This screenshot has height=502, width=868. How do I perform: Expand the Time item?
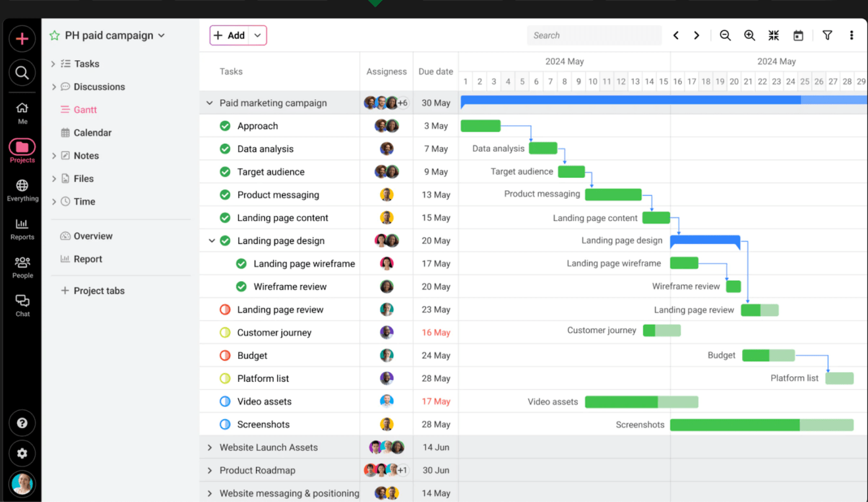click(53, 201)
